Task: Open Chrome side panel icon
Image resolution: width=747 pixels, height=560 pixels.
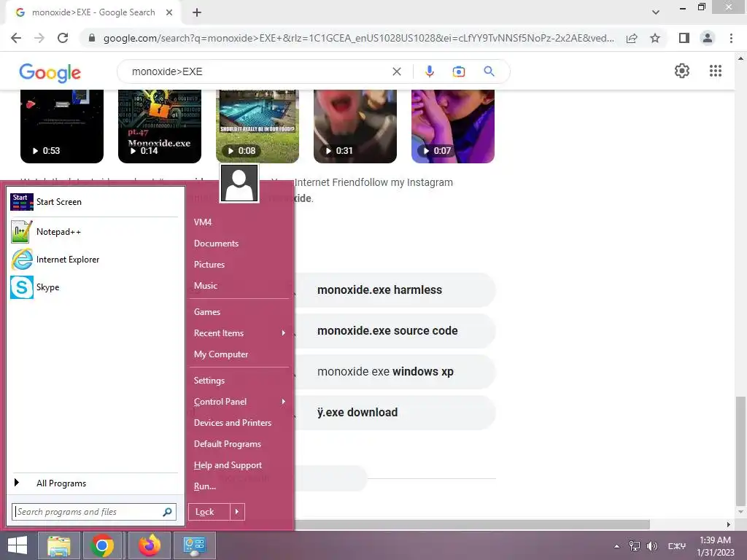Action: coord(684,38)
